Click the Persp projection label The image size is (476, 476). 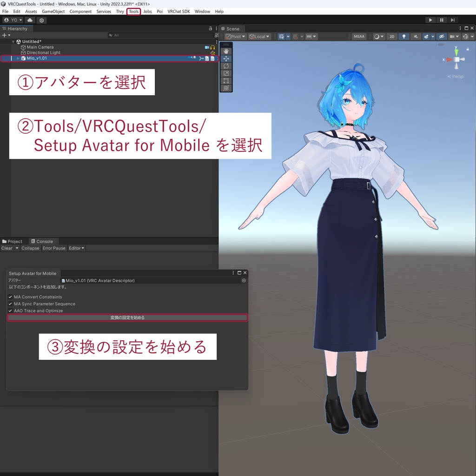[456, 77]
